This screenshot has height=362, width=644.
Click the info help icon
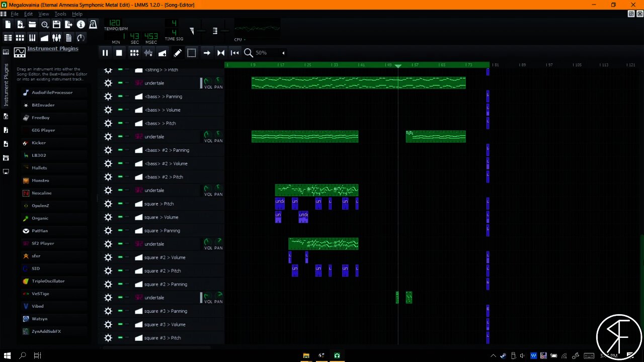(80, 24)
